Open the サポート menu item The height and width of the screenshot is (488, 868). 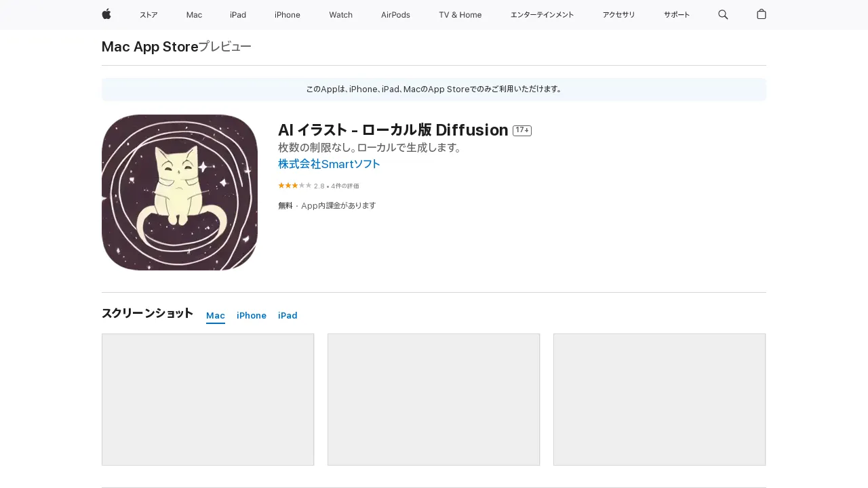coord(677,15)
